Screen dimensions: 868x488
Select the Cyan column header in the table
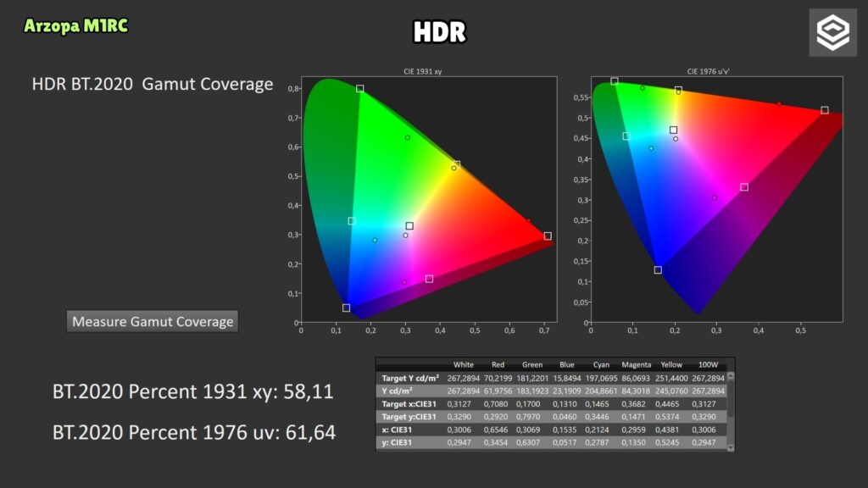(x=601, y=364)
